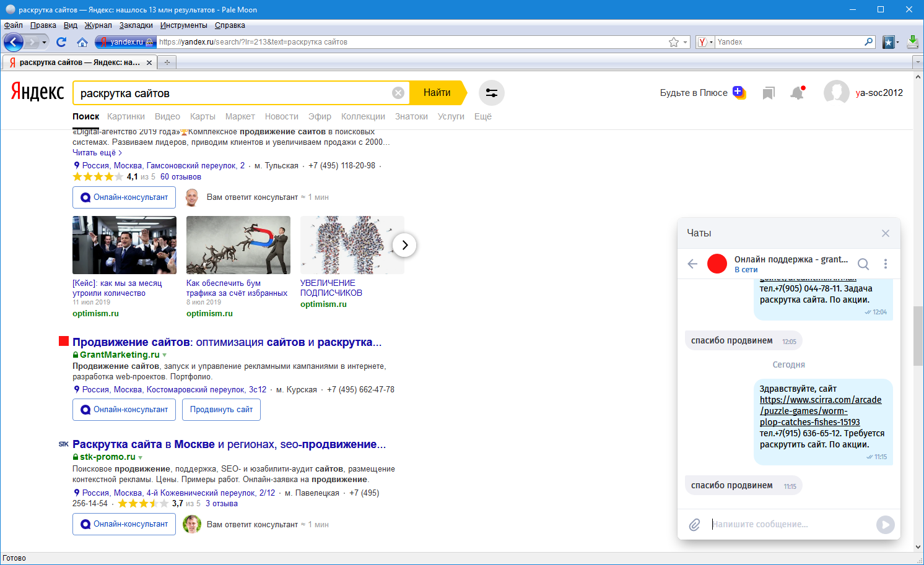Click the Продвинуть сайт button
924x565 pixels.
pyautogui.click(x=221, y=410)
